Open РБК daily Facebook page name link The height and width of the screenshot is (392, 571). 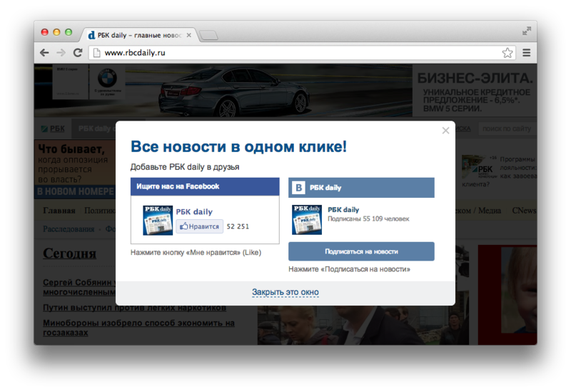(x=194, y=211)
